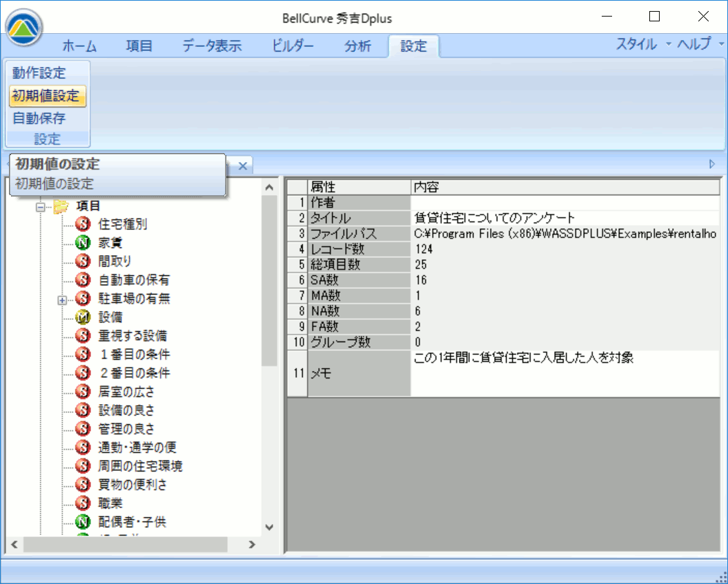
Task: Click the S icon beside ２番目の条件
Action: tap(83, 373)
